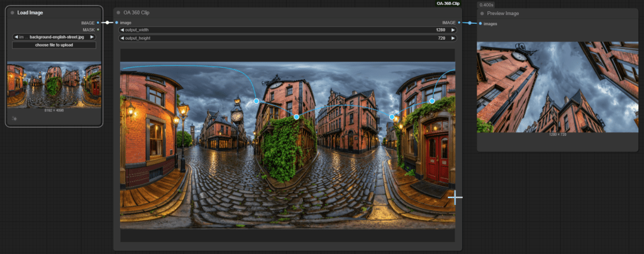Collapse the Load Image node via its title dot
Image resolution: width=644 pixels, height=254 pixels.
(12, 13)
